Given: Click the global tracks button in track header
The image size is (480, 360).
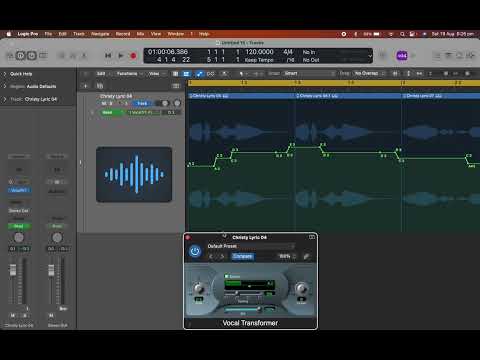Looking at the screenshot, I should coord(176,86).
